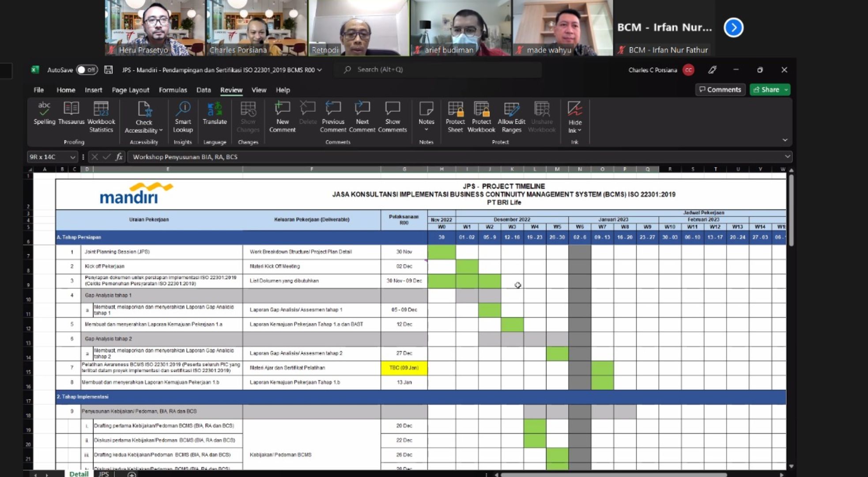This screenshot has width=868, height=477.
Task: Open the Help tab
Action: tap(283, 90)
